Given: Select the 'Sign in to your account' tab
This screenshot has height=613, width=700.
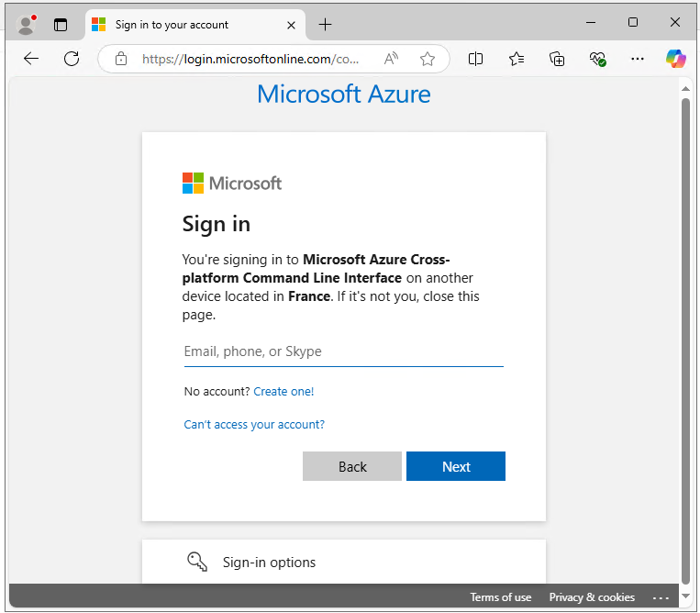Looking at the screenshot, I should [194, 25].
